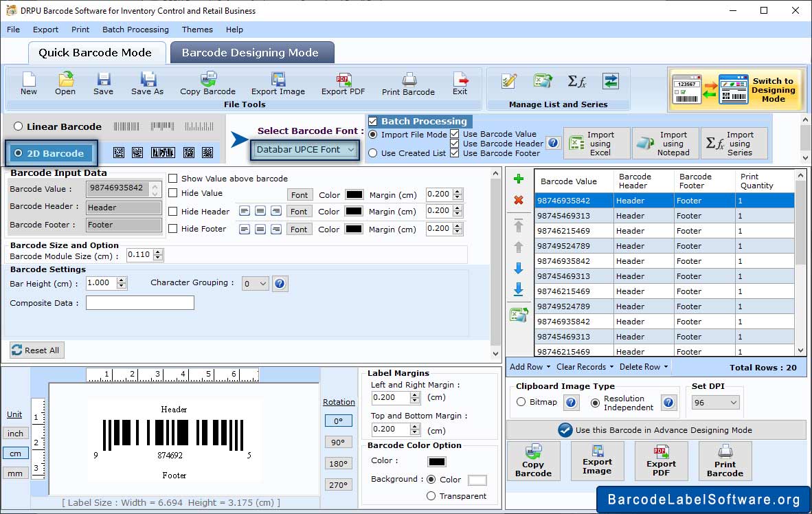Open help next to Use Barcode Header
The image size is (812, 514).
tap(553, 143)
